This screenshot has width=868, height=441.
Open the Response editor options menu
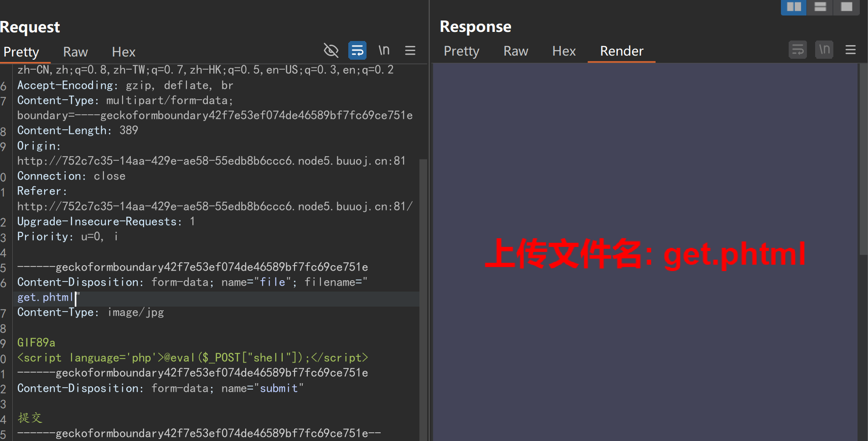pyautogui.click(x=850, y=50)
